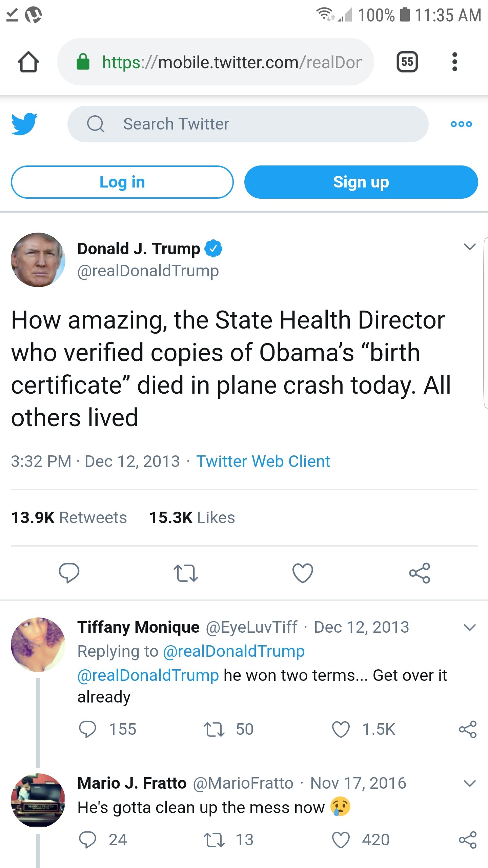Open Twitter's more options dots
488x868 pixels.
click(x=461, y=124)
